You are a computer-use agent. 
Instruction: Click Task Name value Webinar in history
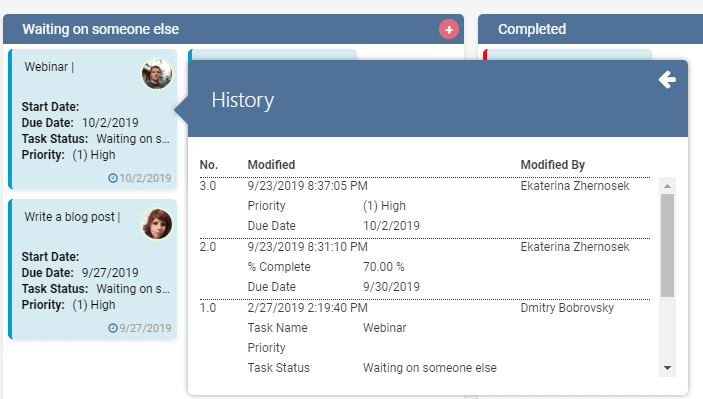point(385,328)
